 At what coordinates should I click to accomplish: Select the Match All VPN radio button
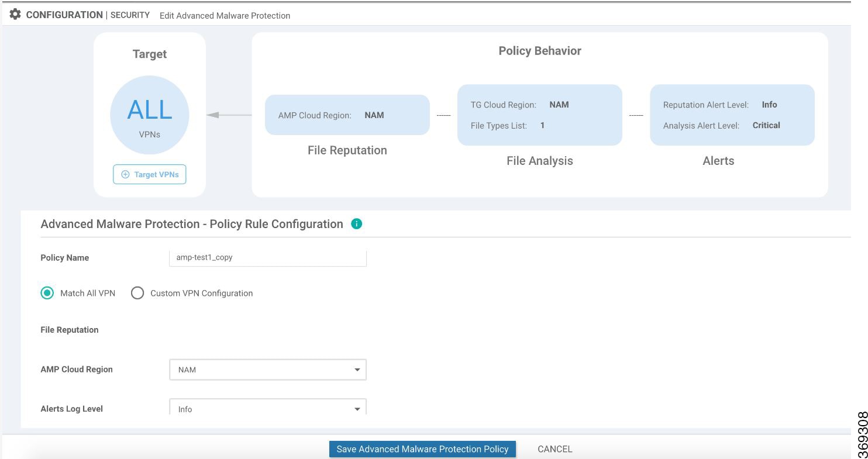point(47,293)
